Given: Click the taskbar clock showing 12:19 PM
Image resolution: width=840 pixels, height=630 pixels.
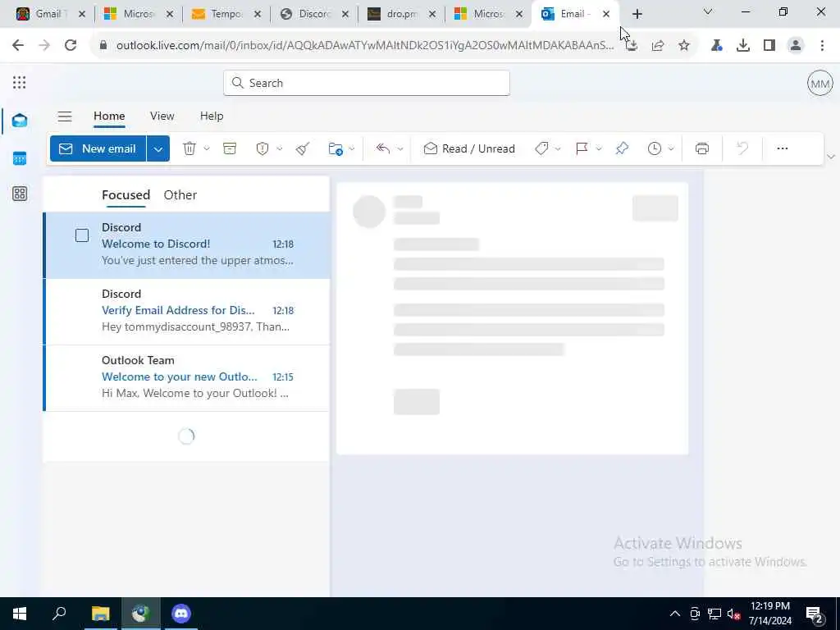Looking at the screenshot, I should click(x=769, y=614).
